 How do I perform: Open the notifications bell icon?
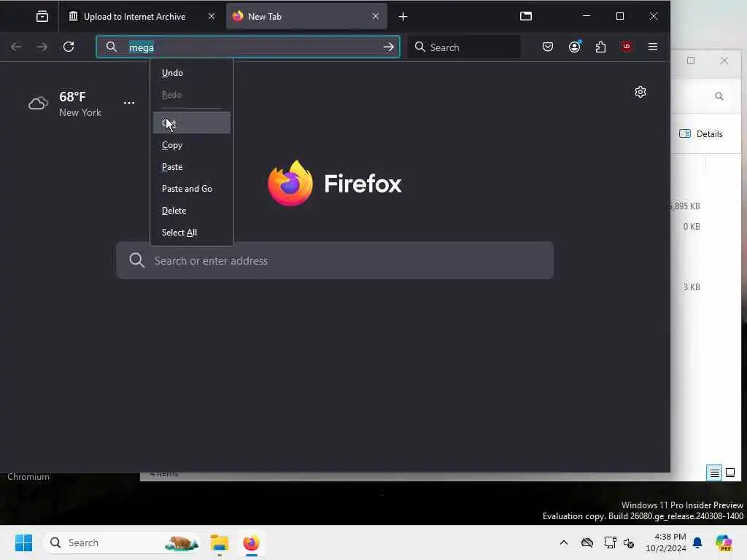coord(697,542)
